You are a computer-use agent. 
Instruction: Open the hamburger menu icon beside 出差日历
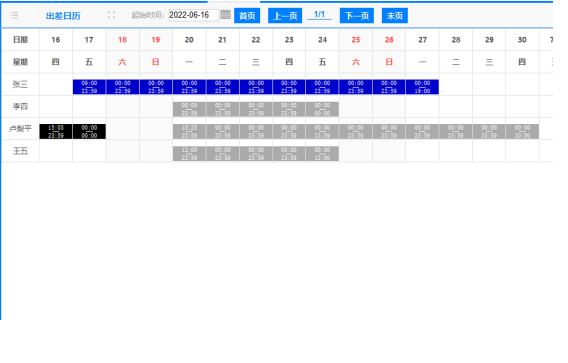(14, 15)
